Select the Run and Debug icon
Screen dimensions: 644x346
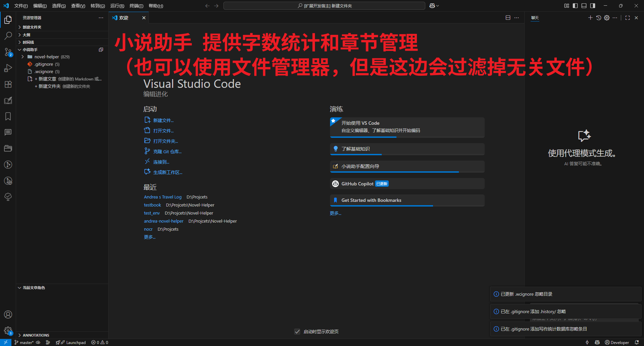pos(8,68)
